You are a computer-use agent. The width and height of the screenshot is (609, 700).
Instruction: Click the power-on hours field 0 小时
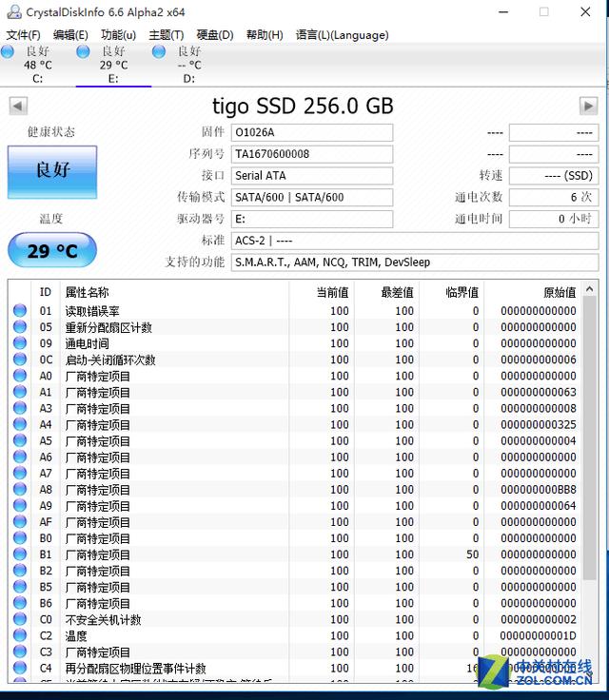point(554,219)
